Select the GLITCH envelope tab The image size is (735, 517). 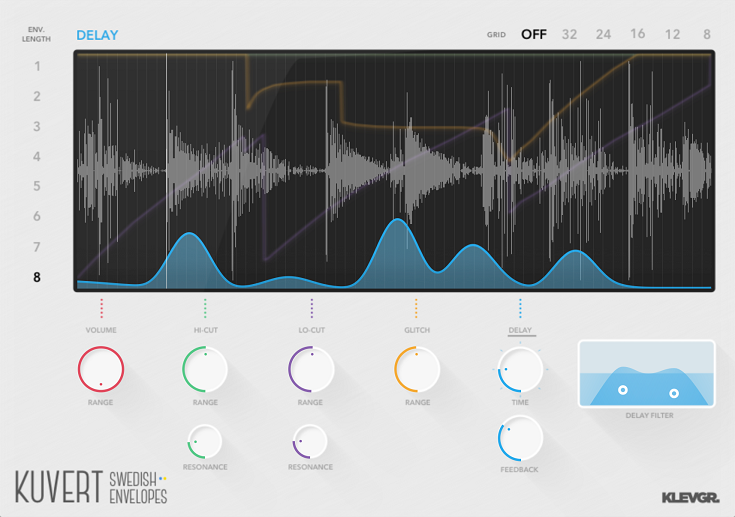[x=417, y=330]
